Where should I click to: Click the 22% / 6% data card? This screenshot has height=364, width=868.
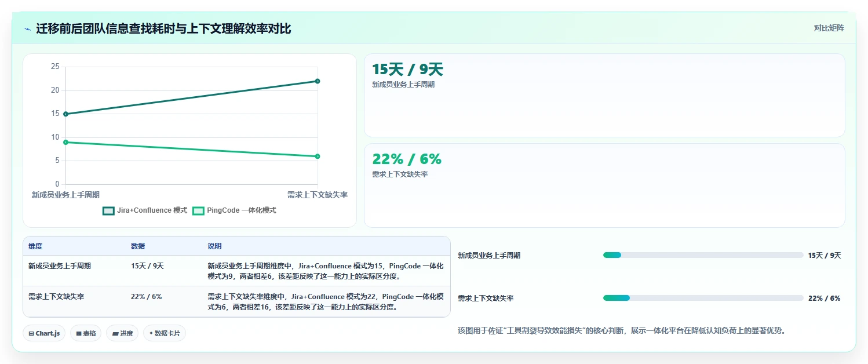click(x=604, y=185)
